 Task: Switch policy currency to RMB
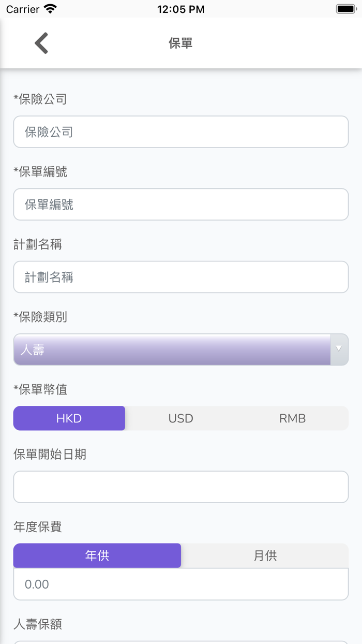[292, 418]
